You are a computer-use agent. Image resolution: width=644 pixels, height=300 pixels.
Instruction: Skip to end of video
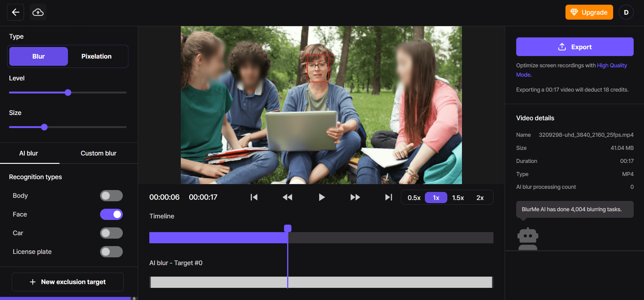tap(388, 197)
